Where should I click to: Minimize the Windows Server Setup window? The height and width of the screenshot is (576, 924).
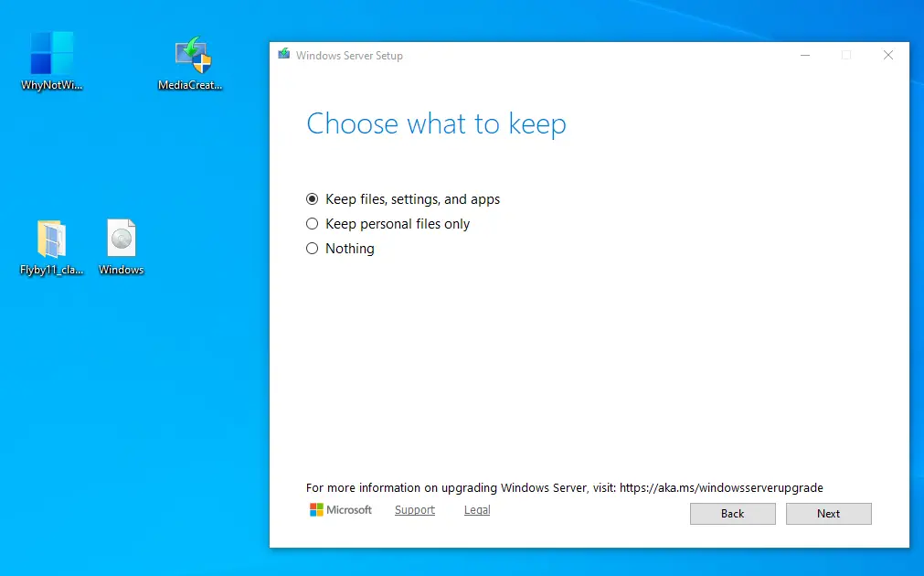[805, 55]
